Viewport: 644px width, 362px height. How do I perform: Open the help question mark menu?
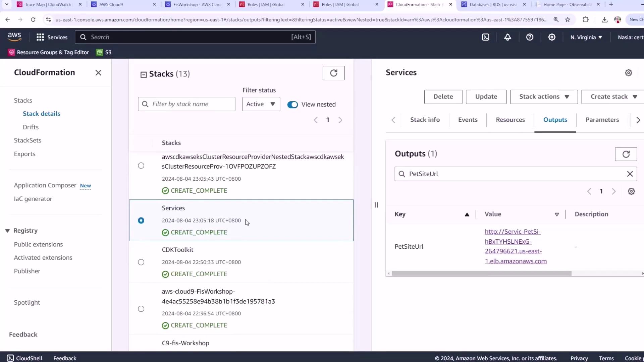tap(530, 37)
